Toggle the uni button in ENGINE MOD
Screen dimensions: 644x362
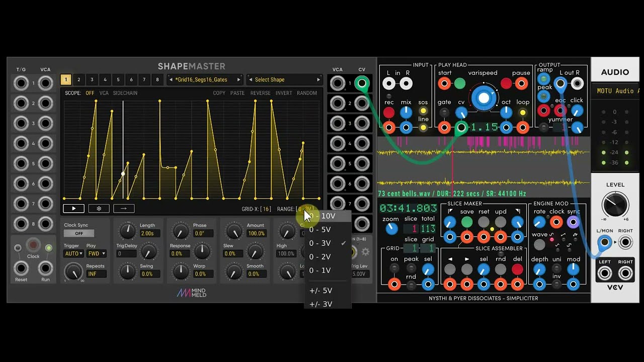(x=556, y=269)
